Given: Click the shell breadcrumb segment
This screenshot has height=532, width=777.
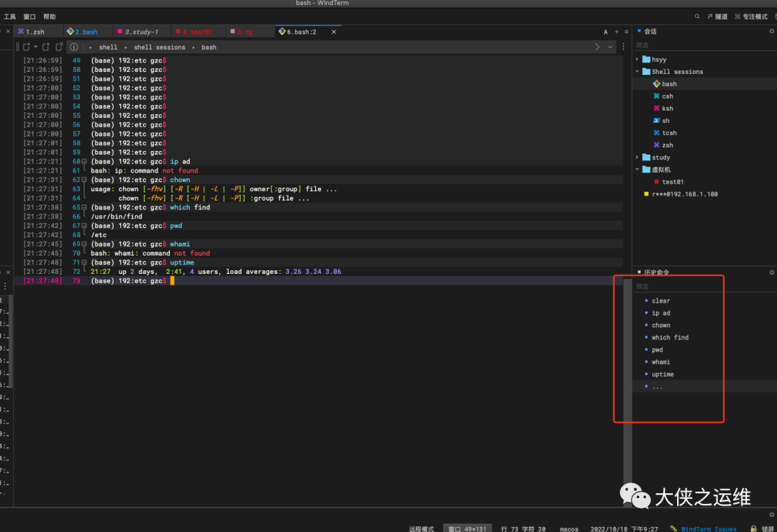Looking at the screenshot, I should [x=108, y=47].
